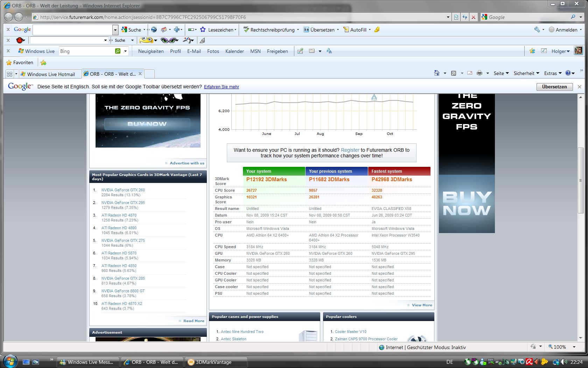The width and height of the screenshot is (588, 368).
Task: Open the NVIDIA GeForce GTX 260 popular card link
Action: 123,190
